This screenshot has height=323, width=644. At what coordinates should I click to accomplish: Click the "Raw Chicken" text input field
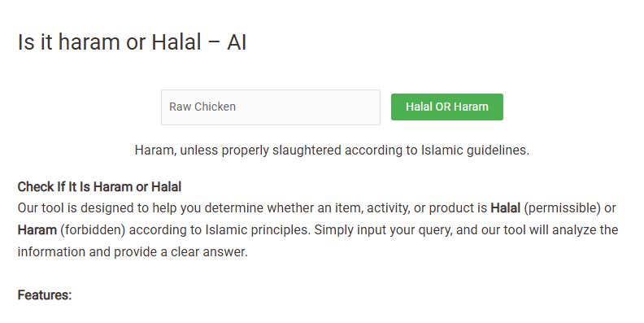pos(271,107)
